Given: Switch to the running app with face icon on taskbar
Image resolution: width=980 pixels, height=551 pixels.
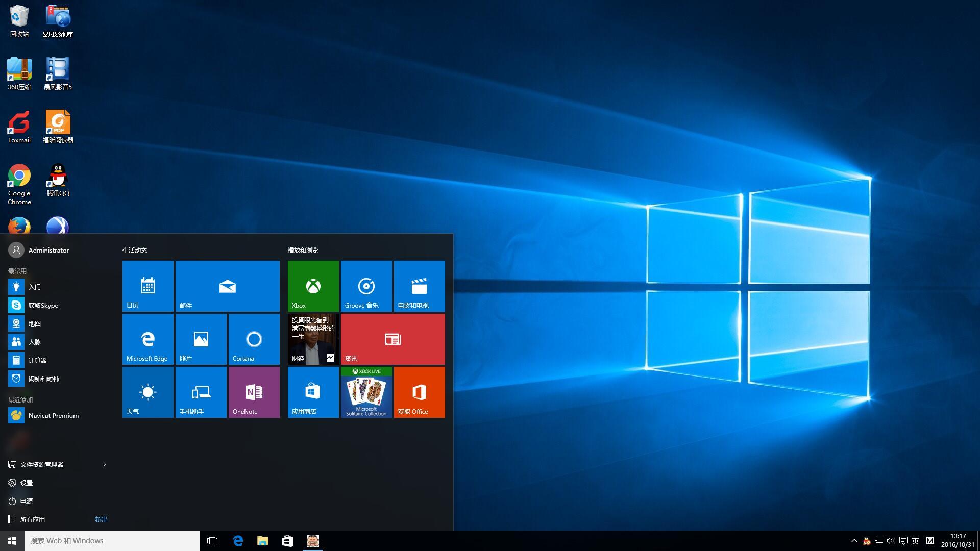Looking at the screenshot, I should click(313, 541).
